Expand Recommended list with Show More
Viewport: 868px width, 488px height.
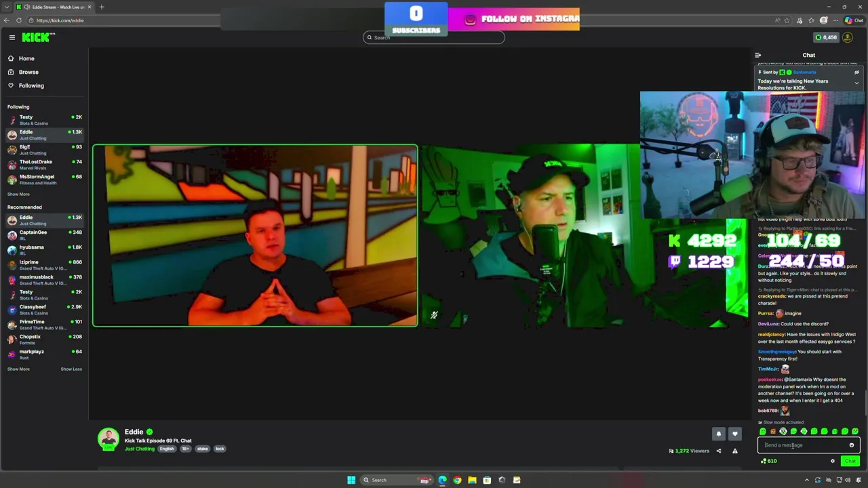[x=18, y=369]
